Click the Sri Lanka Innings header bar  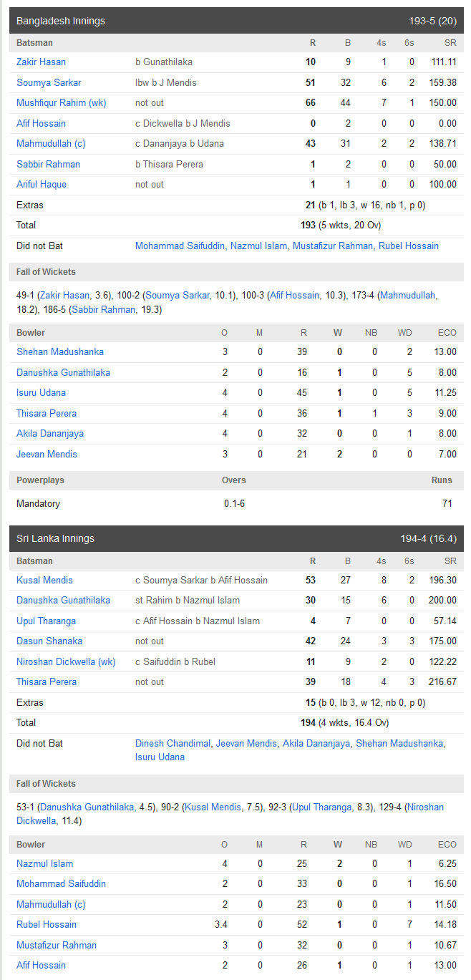click(x=236, y=538)
